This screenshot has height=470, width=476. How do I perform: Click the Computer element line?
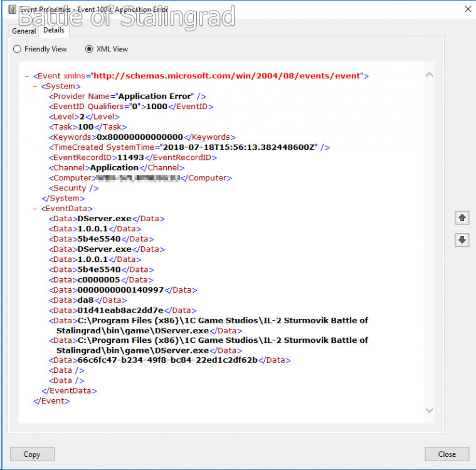point(140,178)
